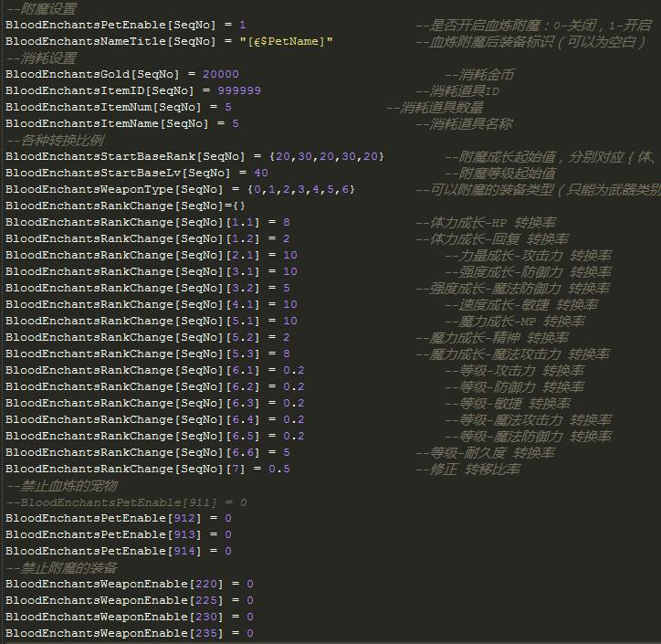The image size is (661, 644).
Task: Click the BloodEnchantsPetEnable[912] line
Action: pyautogui.click(x=119, y=518)
